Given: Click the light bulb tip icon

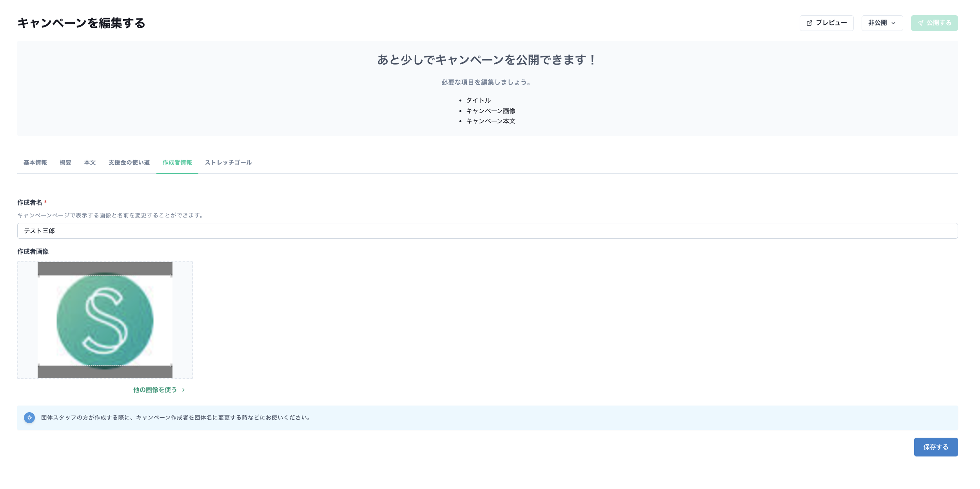Looking at the screenshot, I should click(30, 418).
